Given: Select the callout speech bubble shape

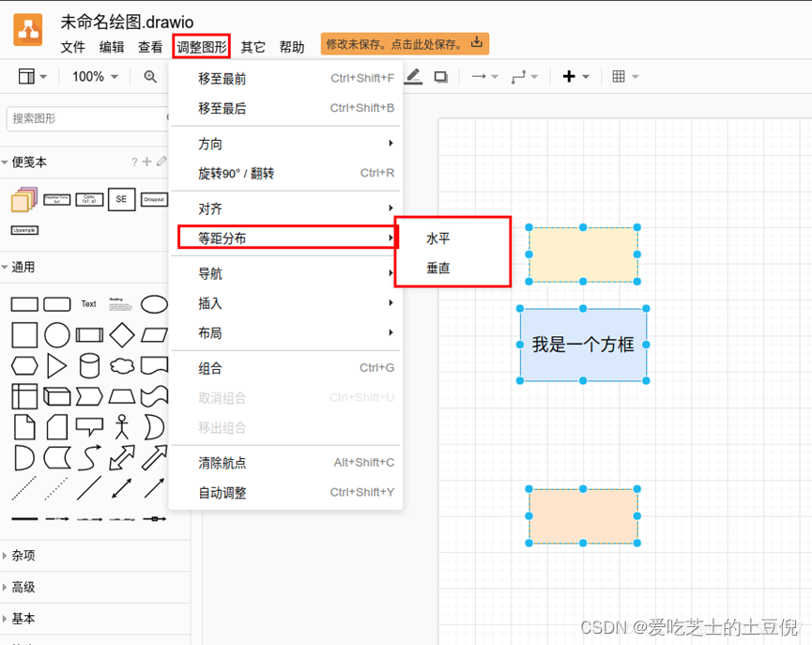Looking at the screenshot, I should tap(89, 427).
